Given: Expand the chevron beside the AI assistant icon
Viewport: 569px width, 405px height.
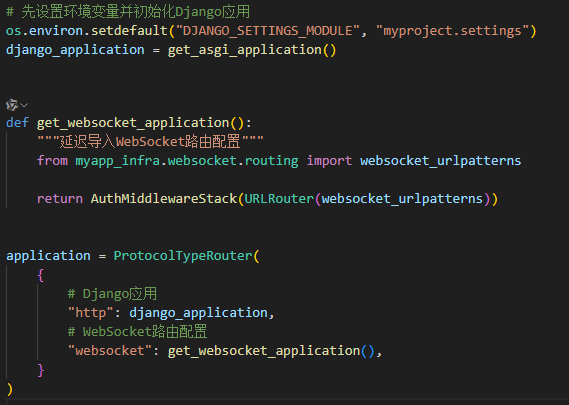Looking at the screenshot, I should pyautogui.click(x=24, y=105).
